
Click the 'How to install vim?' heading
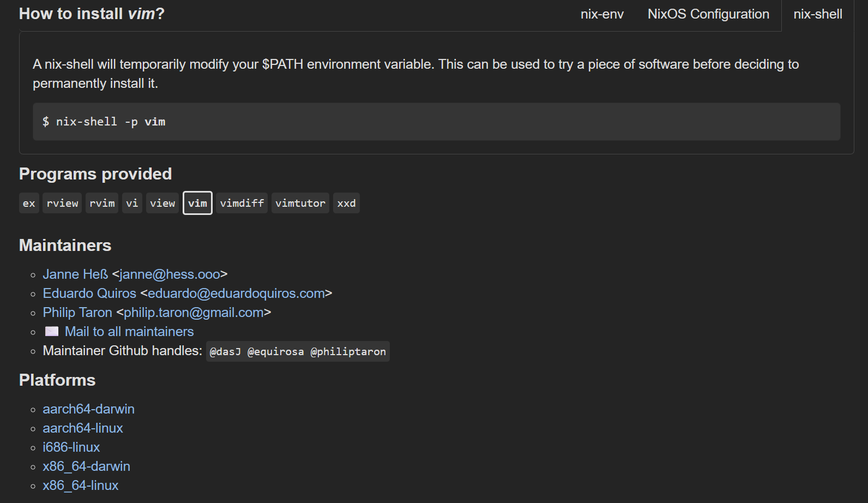pyautogui.click(x=92, y=14)
